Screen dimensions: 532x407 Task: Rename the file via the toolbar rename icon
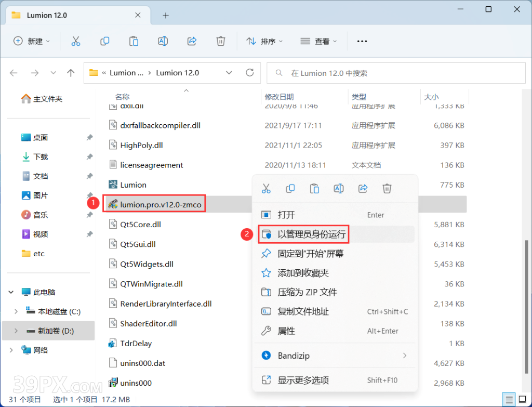point(162,41)
